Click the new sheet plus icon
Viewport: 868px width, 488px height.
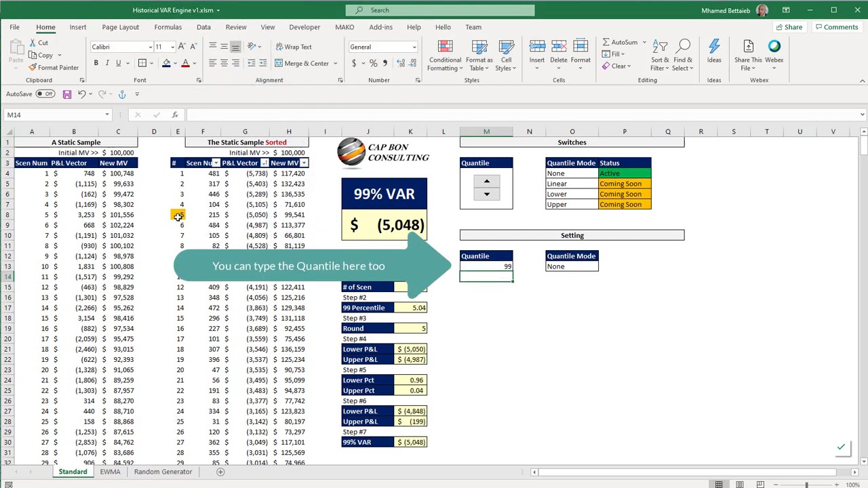[220, 472]
